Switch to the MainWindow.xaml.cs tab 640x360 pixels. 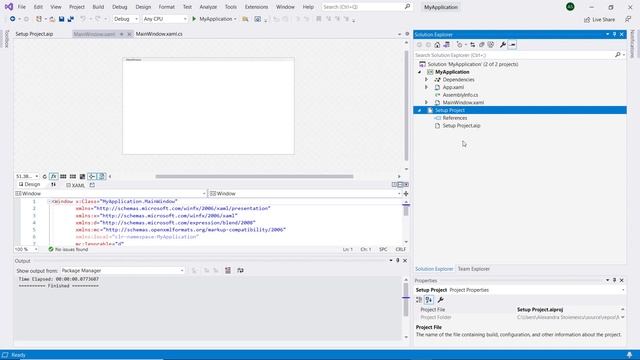159,34
